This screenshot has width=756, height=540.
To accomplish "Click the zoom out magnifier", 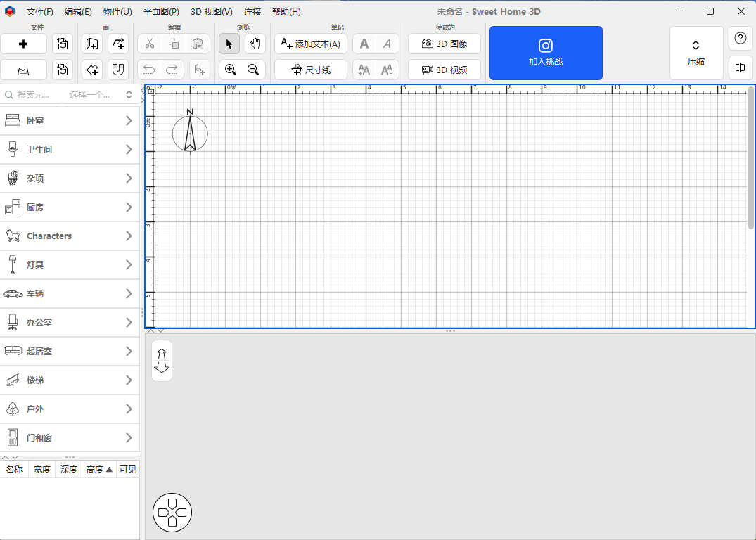I will [253, 70].
